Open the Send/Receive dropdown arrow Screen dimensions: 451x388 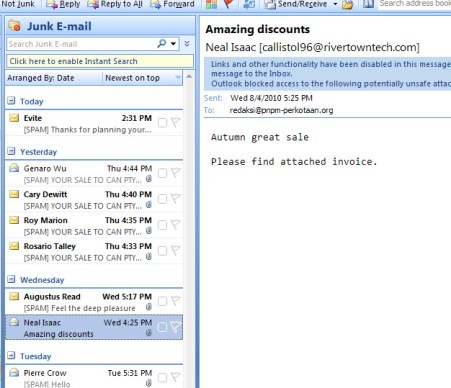pos(335,4)
